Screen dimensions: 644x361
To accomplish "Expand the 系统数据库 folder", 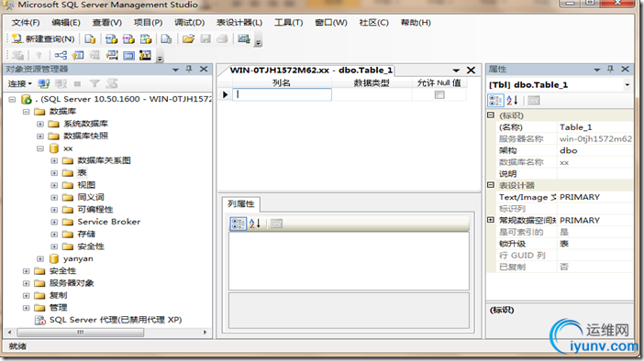I will [x=40, y=124].
